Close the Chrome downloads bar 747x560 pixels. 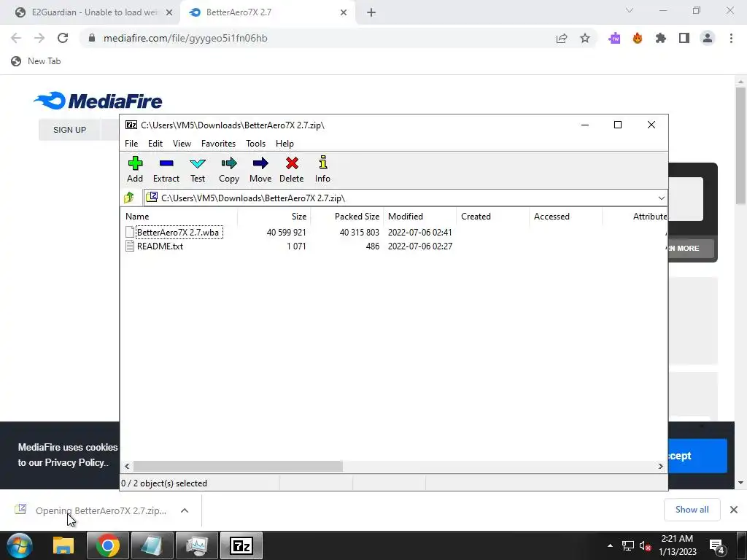[734, 510]
